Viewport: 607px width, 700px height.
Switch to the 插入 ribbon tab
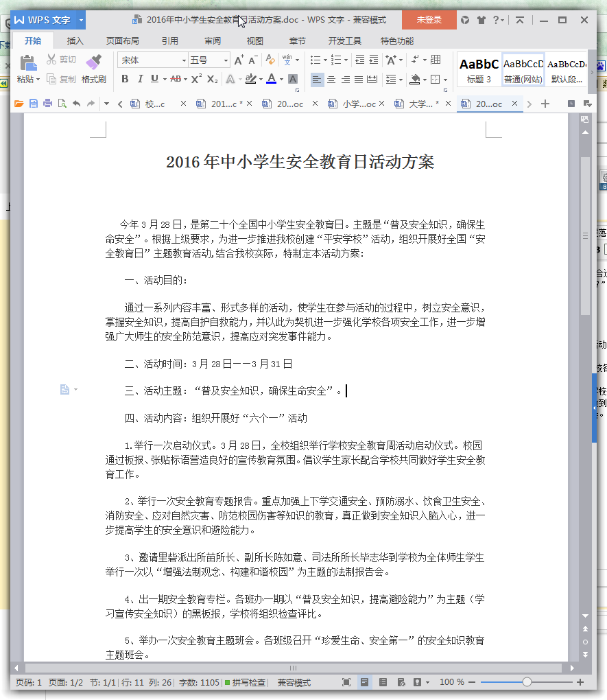[x=75, y=41]
